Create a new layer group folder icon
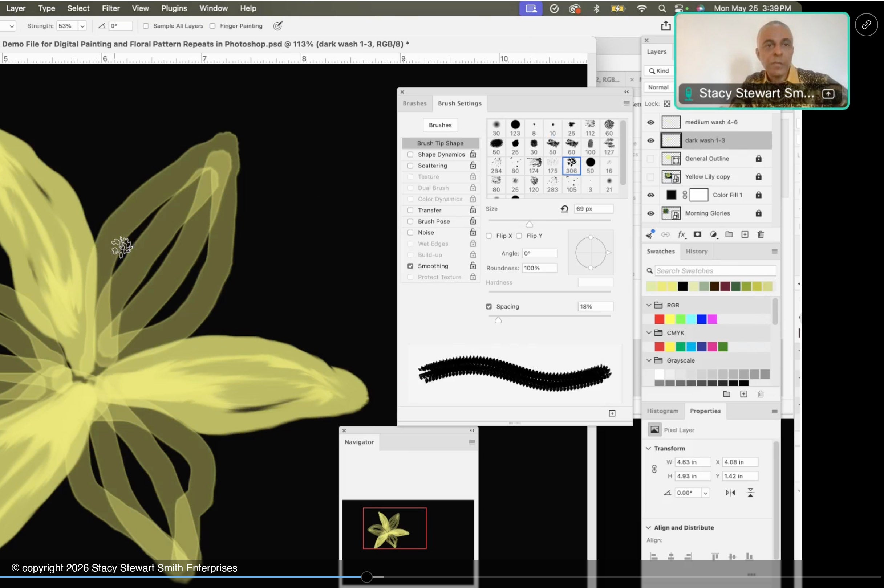The image size is (884, 588). [729, 234]
